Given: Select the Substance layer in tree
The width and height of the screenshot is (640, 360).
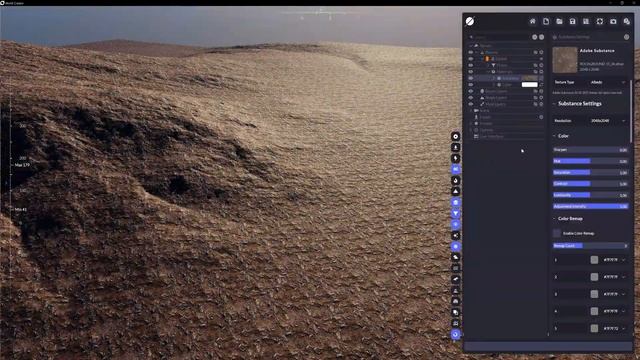Looking at the screenshot, I should [x=510, y=78].
